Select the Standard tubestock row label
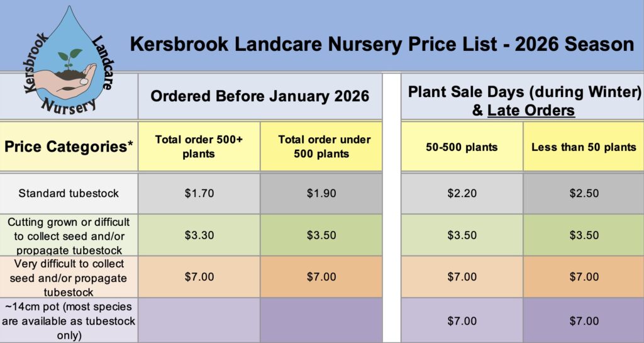Image resolution: width=644 pixels, height=343 pixels. coord(69,193)
